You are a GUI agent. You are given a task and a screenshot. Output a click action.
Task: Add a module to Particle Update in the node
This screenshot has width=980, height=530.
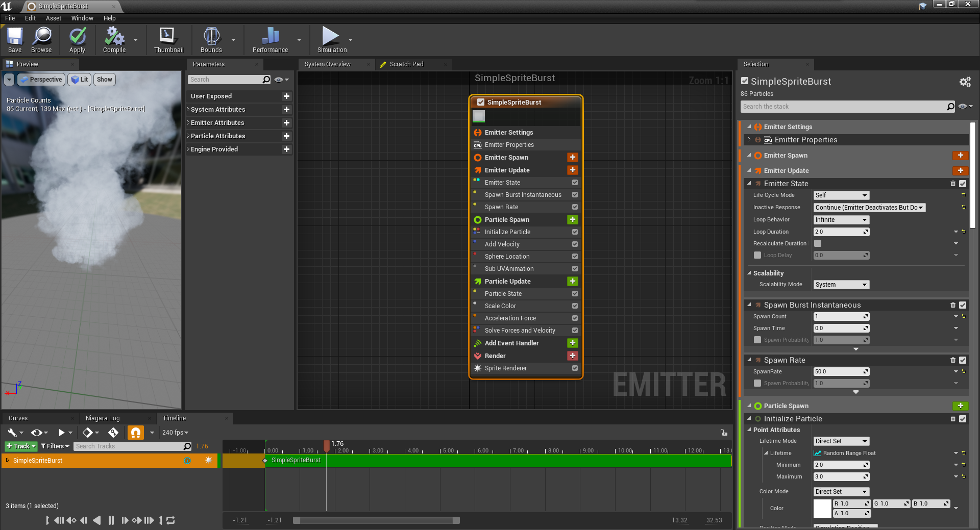[573, 281]
